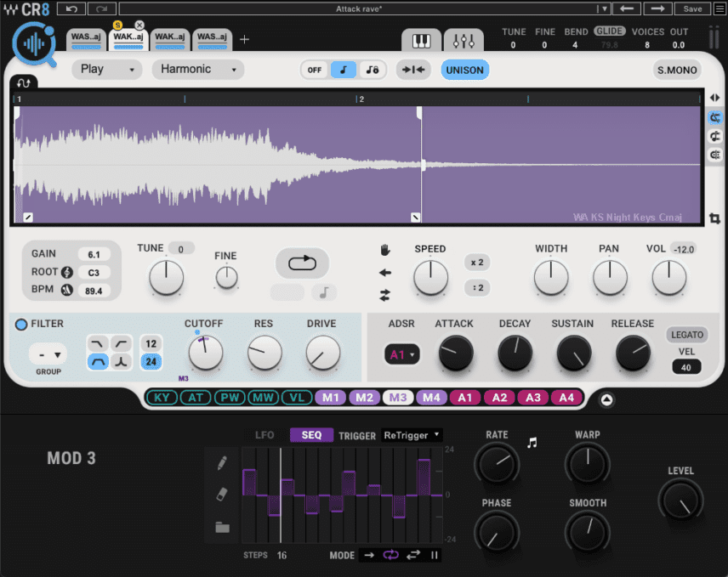Click the : 2 speed button
The height and width of the screenshot is (577, 728).
point(477,287)
